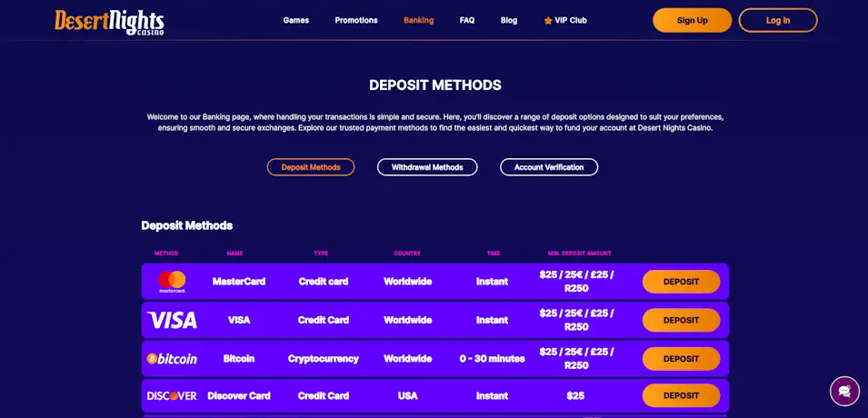Click DEPOSIT button for MasterCard

tap(681, 282)
